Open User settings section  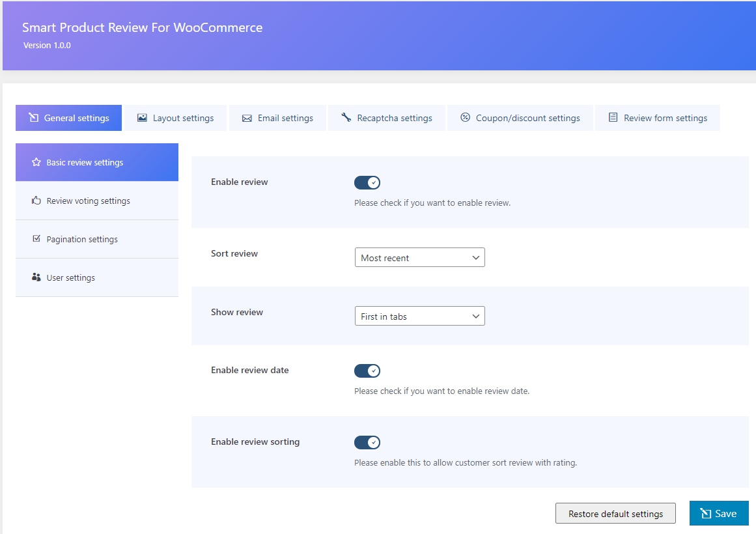(x=97, y=277)
